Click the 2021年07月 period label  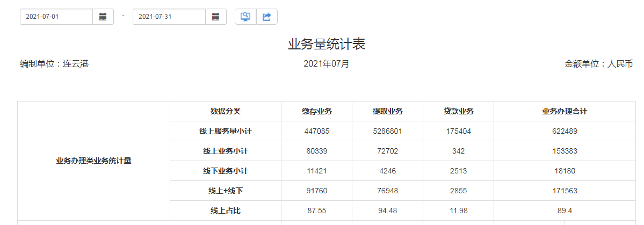point(327,64)
